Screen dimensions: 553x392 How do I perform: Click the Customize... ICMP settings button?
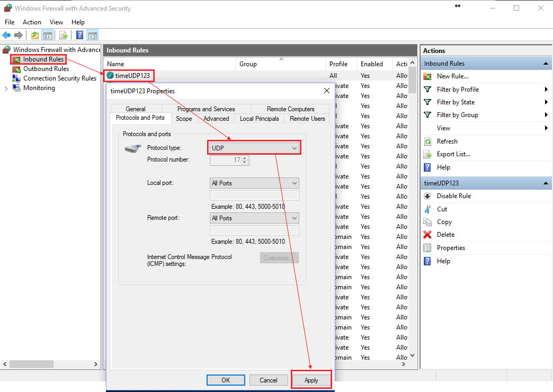pos(279,258)
